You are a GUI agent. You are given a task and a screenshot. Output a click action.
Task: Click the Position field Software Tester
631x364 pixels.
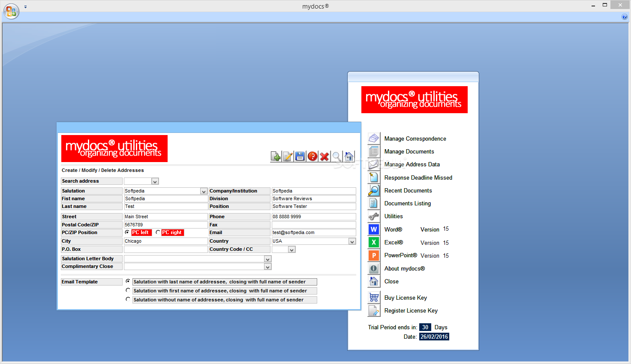coord(314,206)
